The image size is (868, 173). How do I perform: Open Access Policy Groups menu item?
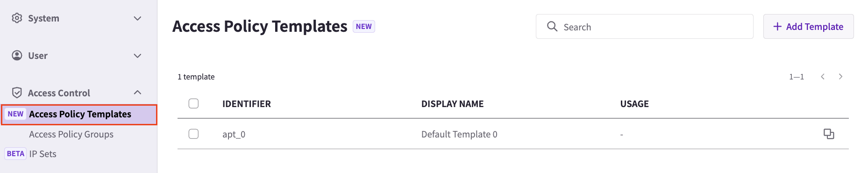pyautogui.click(x=71, y=134)
